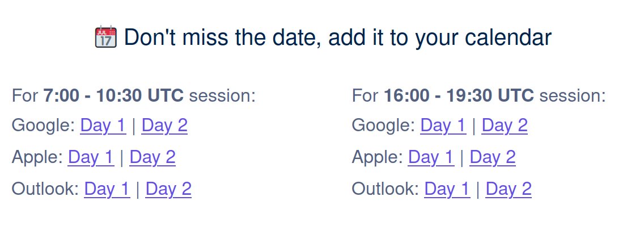Screen dimensions: 644x234
Task: Open Google Day 2 link for 16:00 UTC session
Action: 505,126
